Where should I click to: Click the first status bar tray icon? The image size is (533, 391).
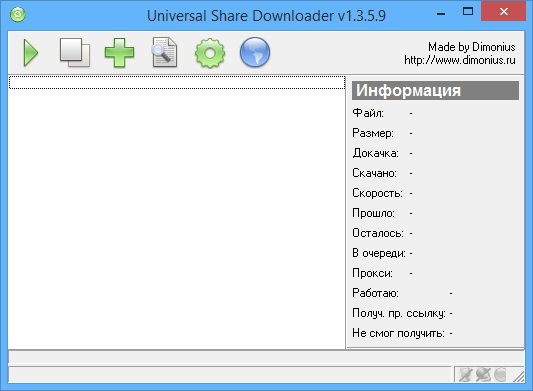tap(465, 375)
